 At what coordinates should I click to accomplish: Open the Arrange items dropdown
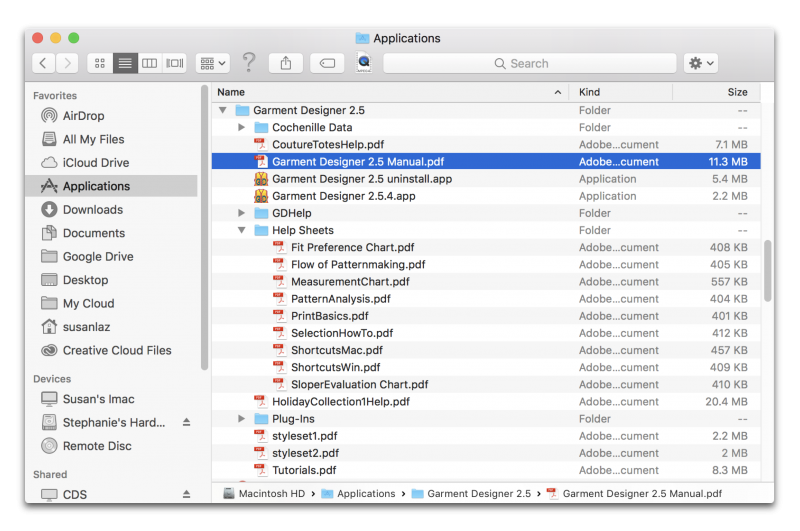click(x=213, y=63)
